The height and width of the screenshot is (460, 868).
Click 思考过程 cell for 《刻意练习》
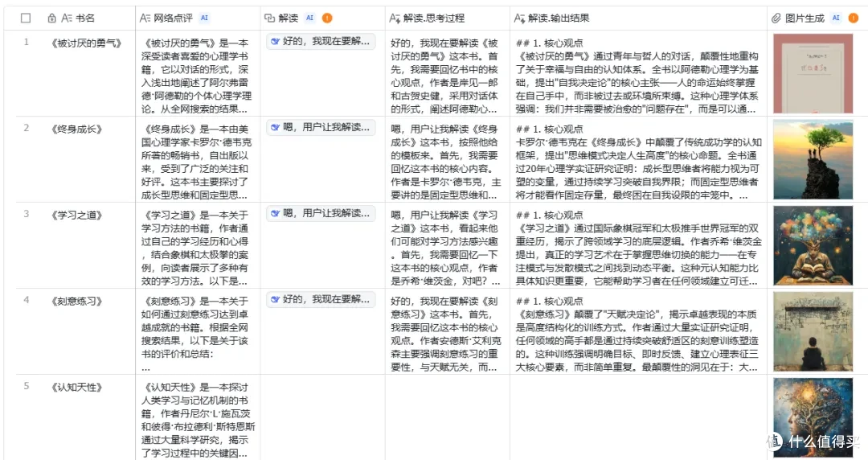pyautogui.click(x=448, y=331)
